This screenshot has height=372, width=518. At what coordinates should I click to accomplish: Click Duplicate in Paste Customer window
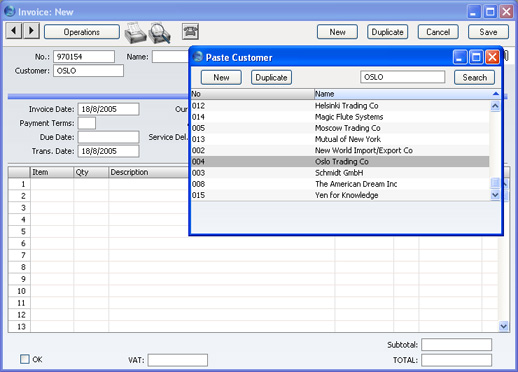coord(271,77)
